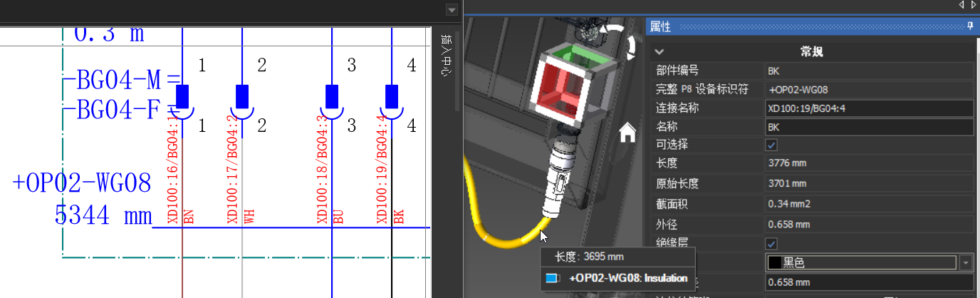The height and width of the screenshot is (298, 980).
Task: Click the 连接名称 field with XD100:19/BG04:4
Action: [x=869, y=109]
